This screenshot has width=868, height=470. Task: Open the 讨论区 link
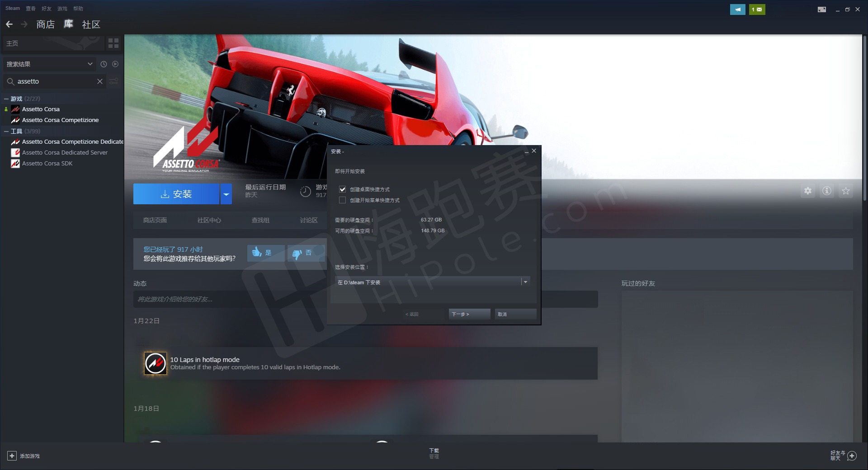point(309,220)
